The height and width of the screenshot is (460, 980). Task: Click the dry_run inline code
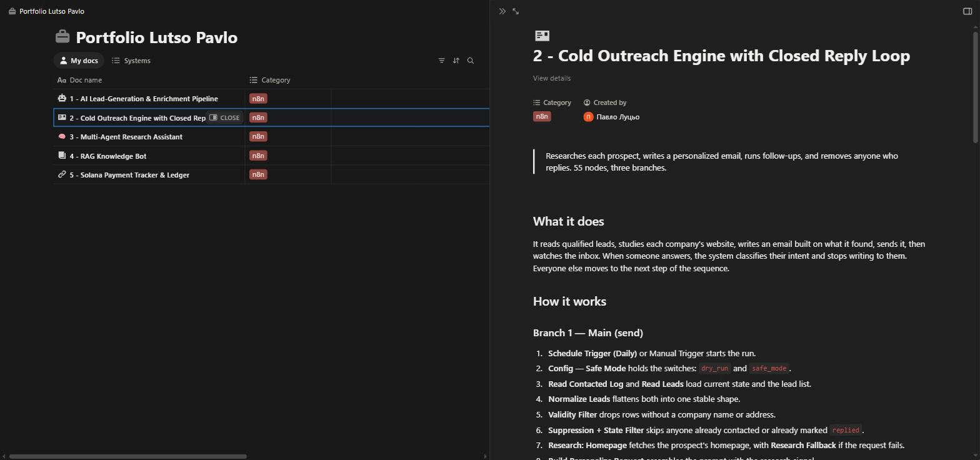tap(715, 369)
